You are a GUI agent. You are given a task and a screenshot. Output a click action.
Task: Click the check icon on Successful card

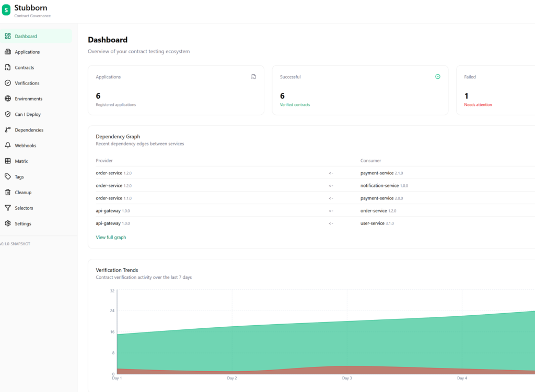(x=438, y=77)
